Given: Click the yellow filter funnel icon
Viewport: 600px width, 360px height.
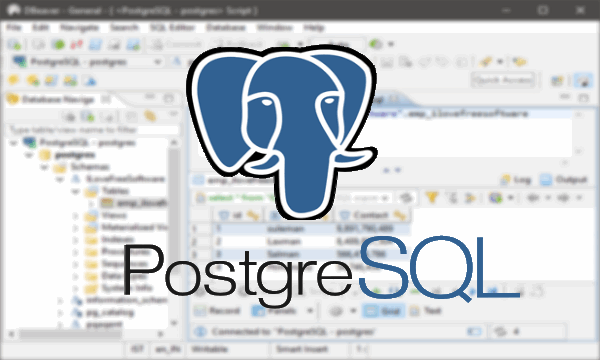Looking at the screenshot, I should tap(432, 197).
